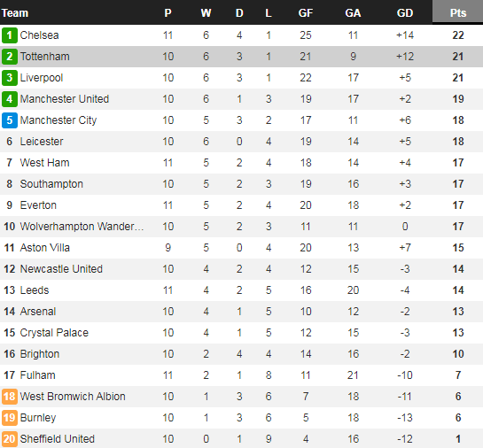
Task: Sort by the W wins header
Action: (x=206, y=13)
